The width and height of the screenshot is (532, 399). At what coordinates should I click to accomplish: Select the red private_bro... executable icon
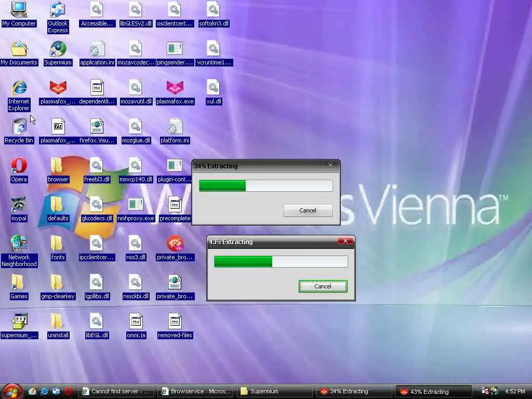(x=175, y=244)
